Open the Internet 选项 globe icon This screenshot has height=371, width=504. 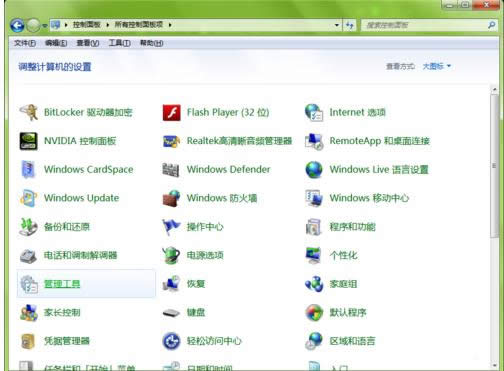coord(314,112)
